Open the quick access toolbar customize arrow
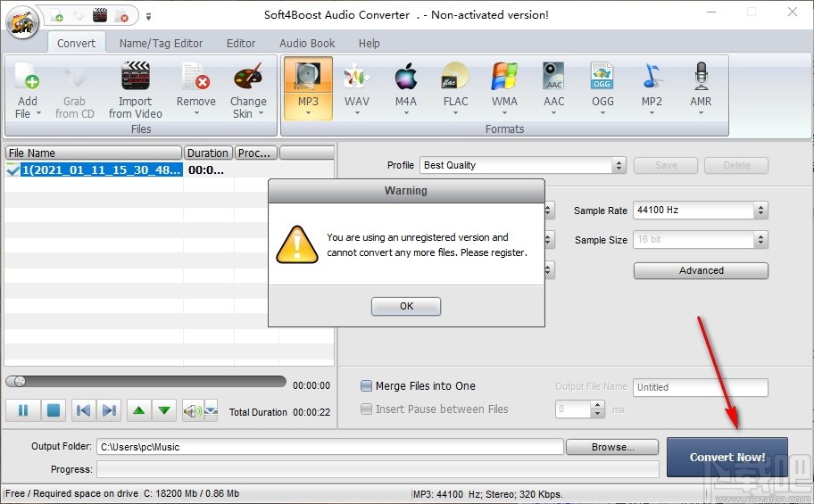The height and width of the screenshot is (504, 814). (x=148, y=17)
